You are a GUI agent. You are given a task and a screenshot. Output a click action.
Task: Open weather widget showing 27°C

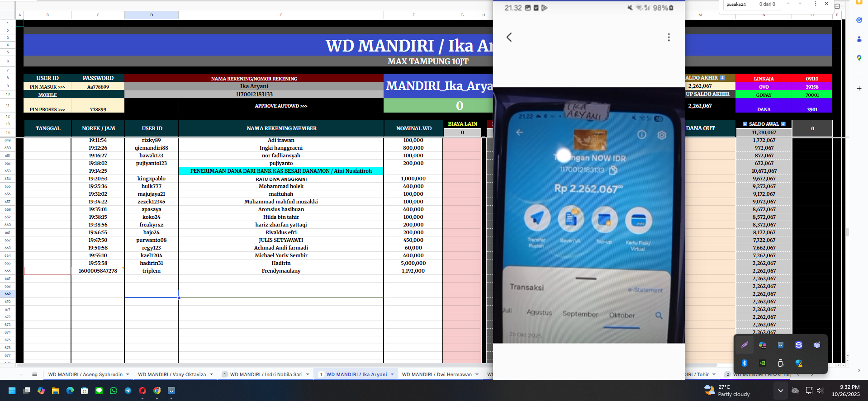(x=727, y=391)
